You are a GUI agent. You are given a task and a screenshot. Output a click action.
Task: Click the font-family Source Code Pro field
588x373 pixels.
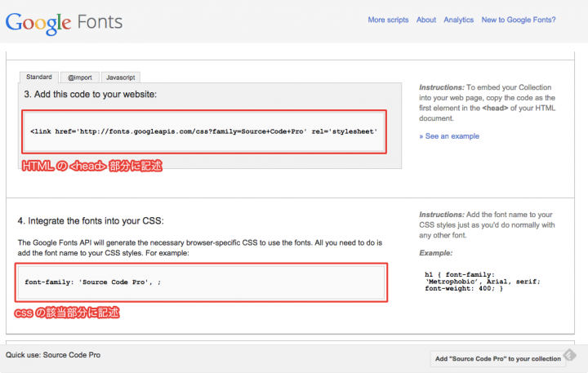coord(201,282)
